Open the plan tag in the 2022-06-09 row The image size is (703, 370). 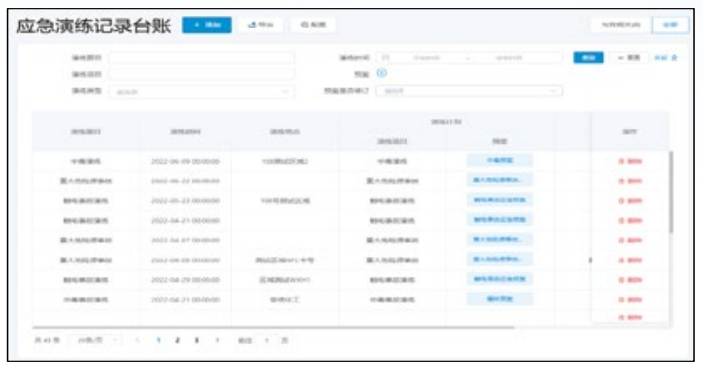pyautogui.click(x=500, y=161)
